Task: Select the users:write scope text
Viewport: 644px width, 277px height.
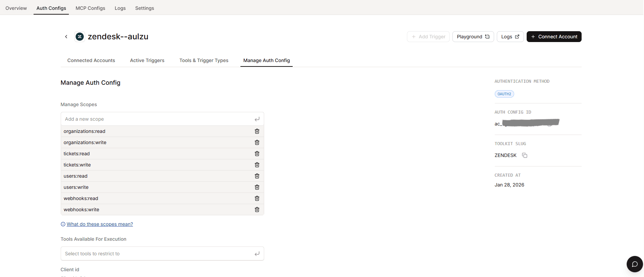Action: pos(76,187)
